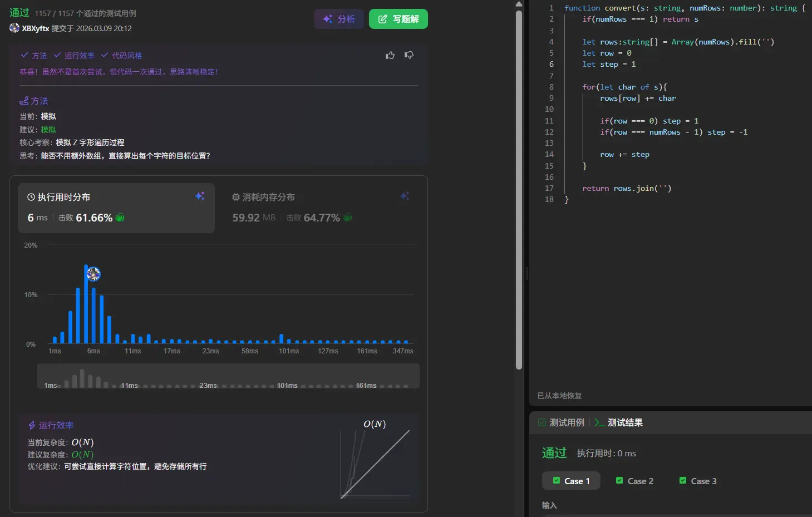Click the thumbs down icon
812x517 pixels.
(409, 55)
